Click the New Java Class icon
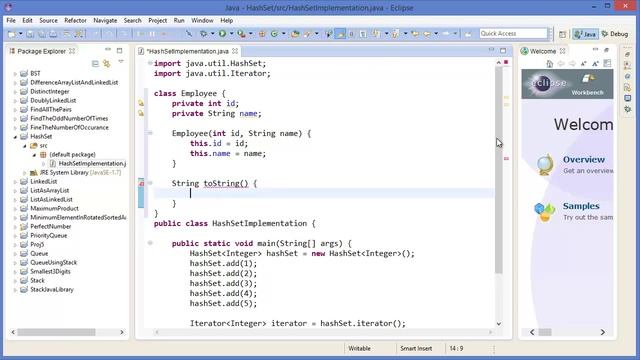The height and width of the screenshot is (360, 640). click(274, 34)
